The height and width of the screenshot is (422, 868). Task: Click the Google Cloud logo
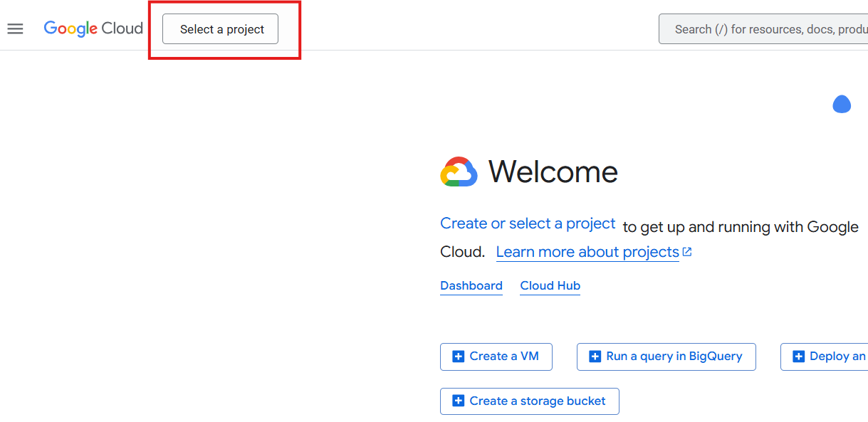(x=93, y=28)
